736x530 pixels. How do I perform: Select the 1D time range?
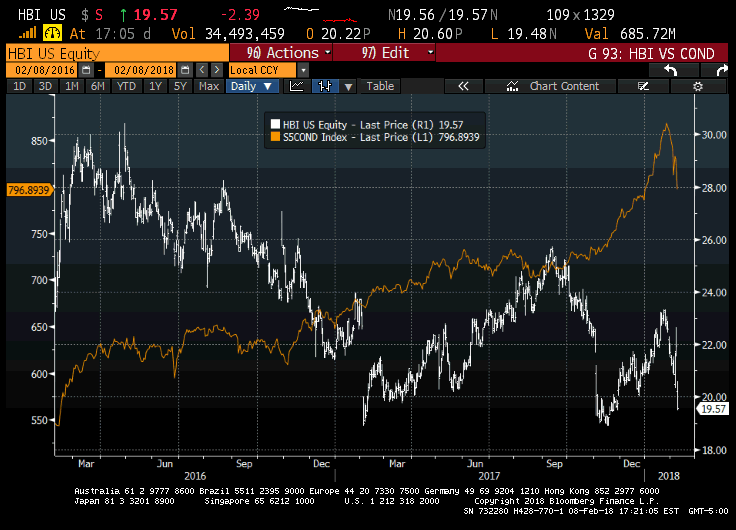(x=19, y=86)
